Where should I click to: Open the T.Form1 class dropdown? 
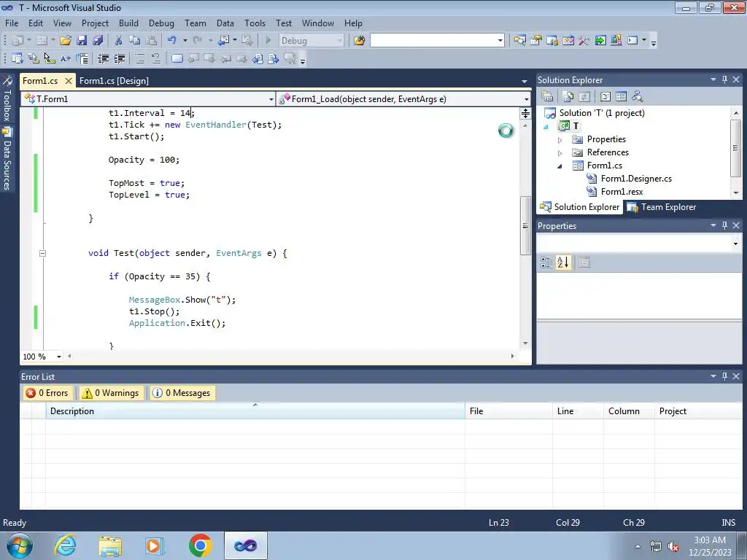(x=271, y=99)
